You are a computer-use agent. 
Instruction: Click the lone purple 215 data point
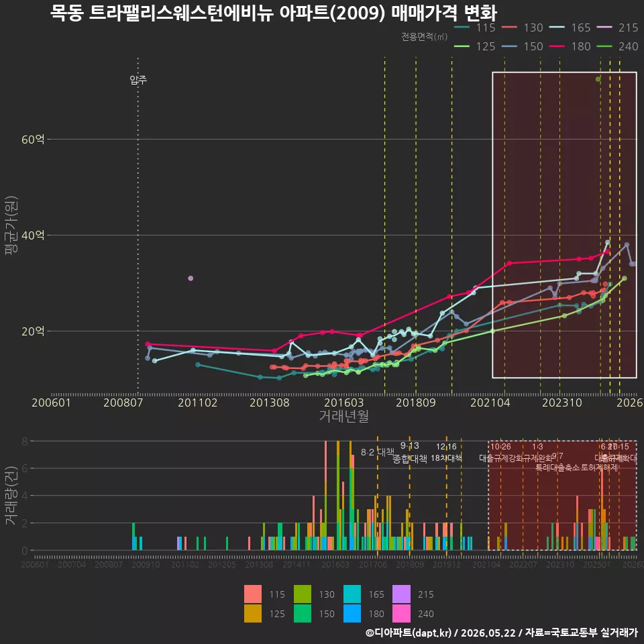coord(191,278)
